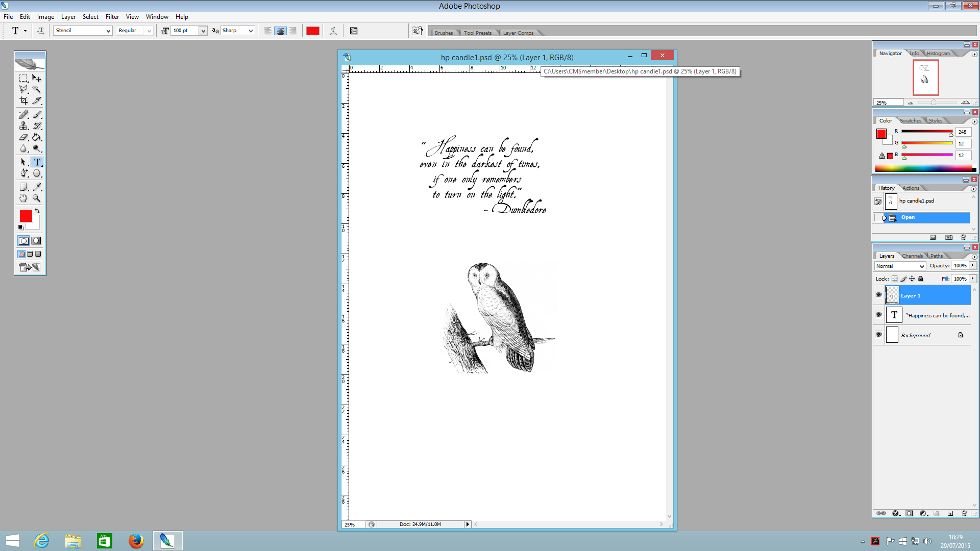The height and width of the screenshot is (551, 980).
Task: Change the text orientation in options bar
Action: [40, 31]
